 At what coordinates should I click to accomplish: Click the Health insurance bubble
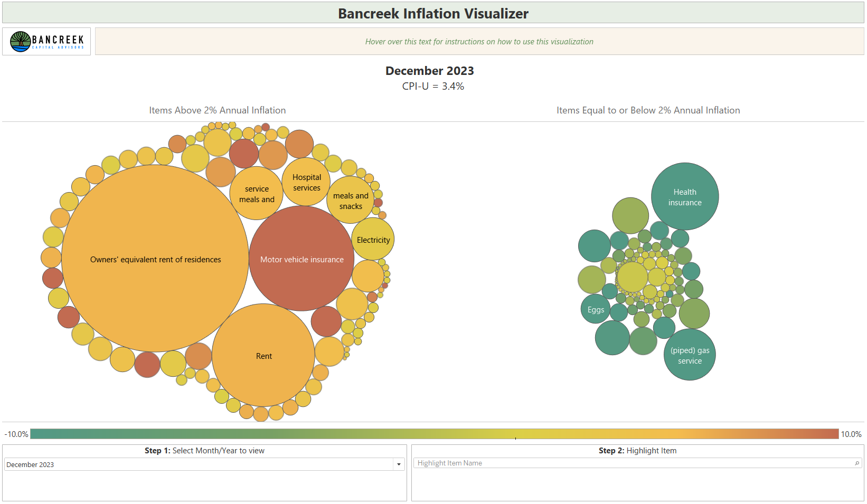point(684,196)
